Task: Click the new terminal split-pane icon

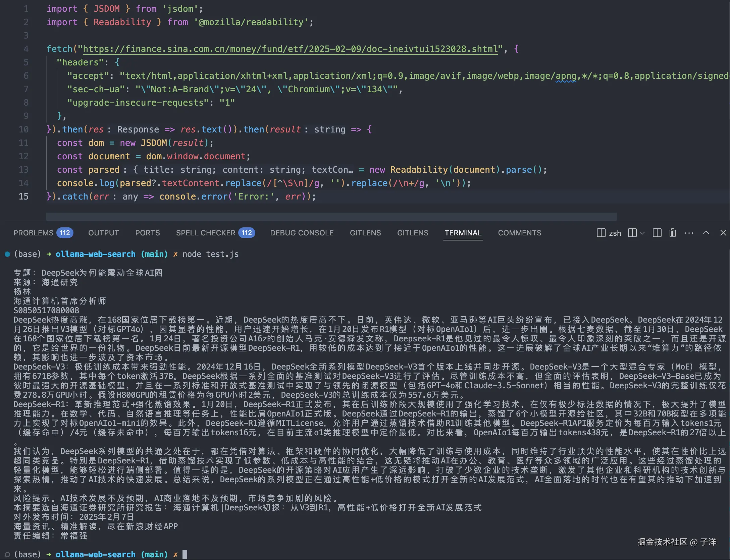Action: (632, 233)
